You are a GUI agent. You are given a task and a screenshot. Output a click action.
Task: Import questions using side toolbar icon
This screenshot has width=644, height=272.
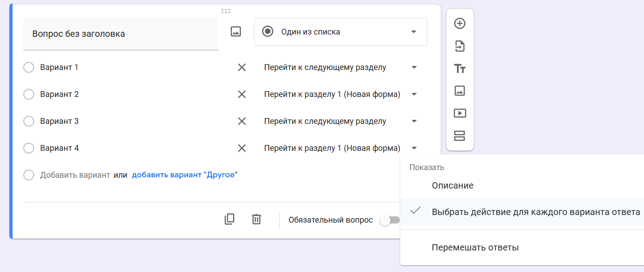(460, 46)
